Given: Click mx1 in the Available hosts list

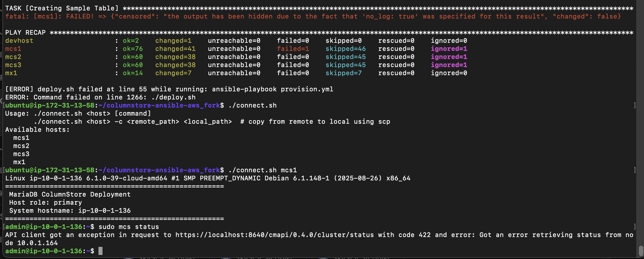Looking at the screenshot, I should [x=19, y=162].
